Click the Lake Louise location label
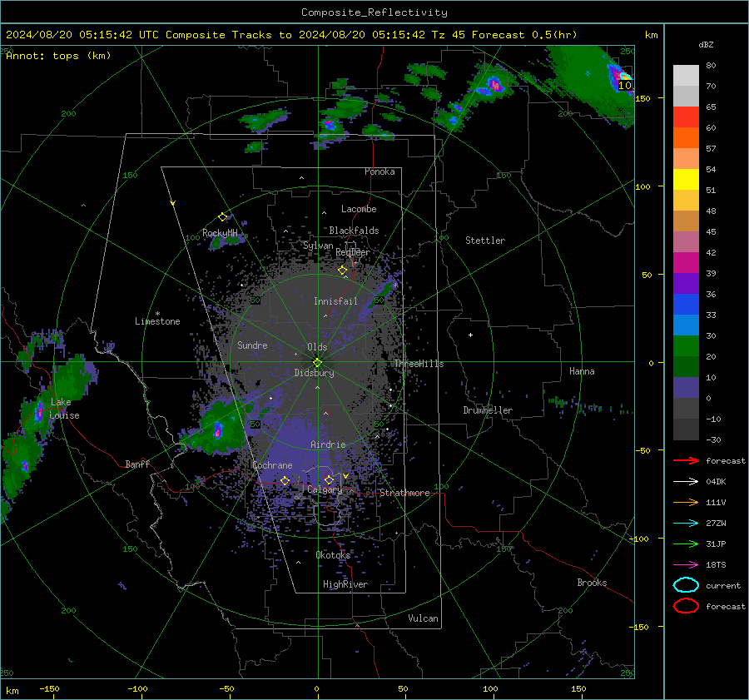The image size is (749, 700). [x=65, y=409]
